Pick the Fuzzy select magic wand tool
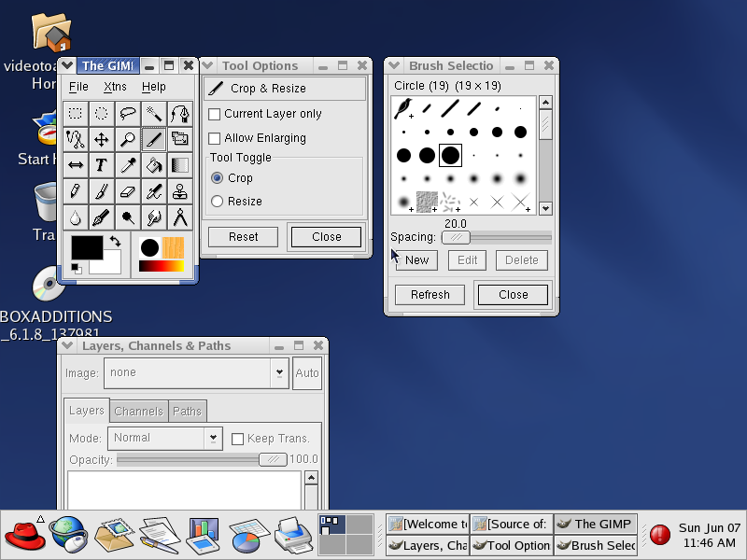The height and width of the screenshot is (560, 747). (x=154, y=113)
